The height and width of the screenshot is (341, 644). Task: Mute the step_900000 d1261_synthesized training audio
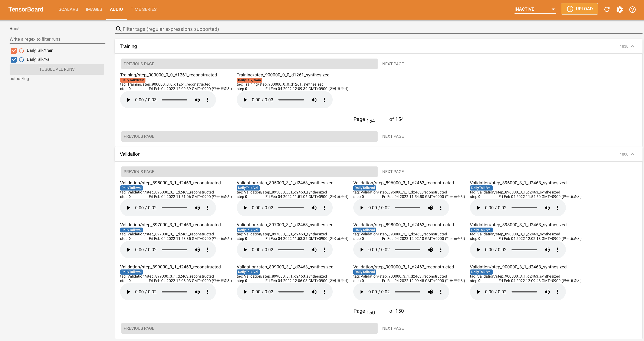(x=314, y=100)
